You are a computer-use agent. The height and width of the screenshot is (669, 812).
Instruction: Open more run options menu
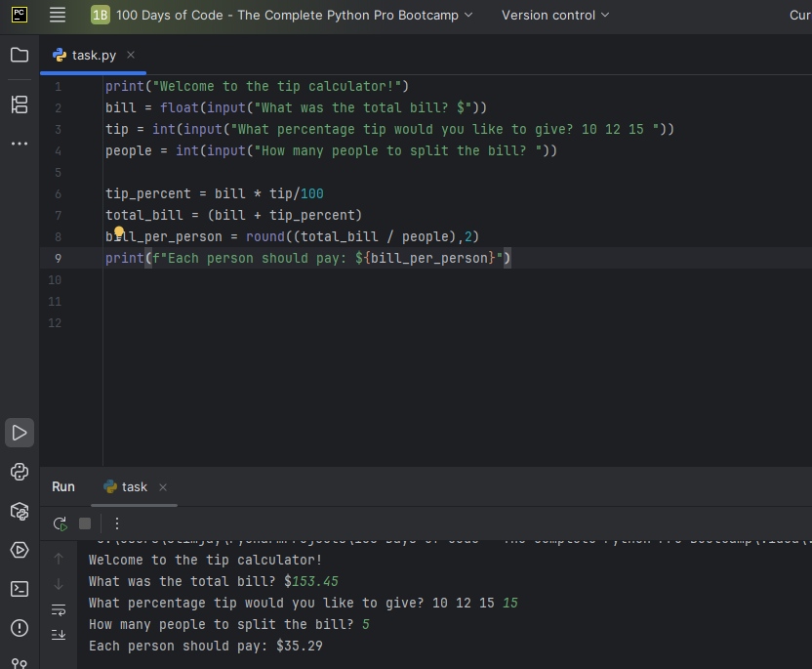click(x=117, y=523)
